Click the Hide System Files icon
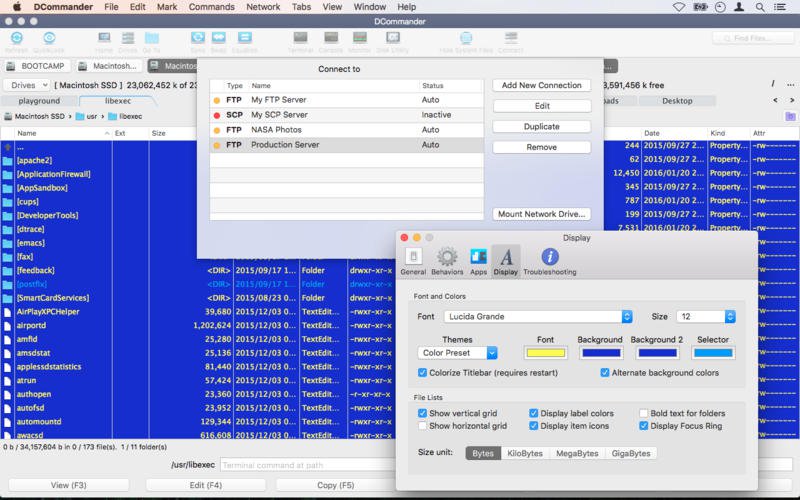The image size is (800, 500). [465, 38]
